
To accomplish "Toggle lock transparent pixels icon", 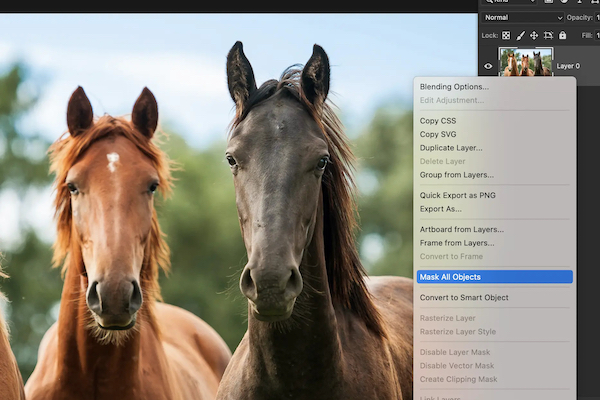I will pos(506,36).
